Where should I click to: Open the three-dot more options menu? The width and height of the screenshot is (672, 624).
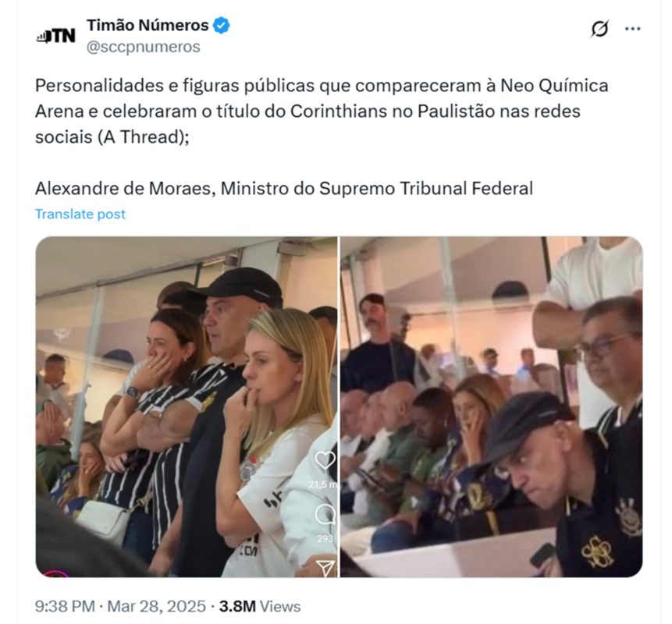[632, 29]
